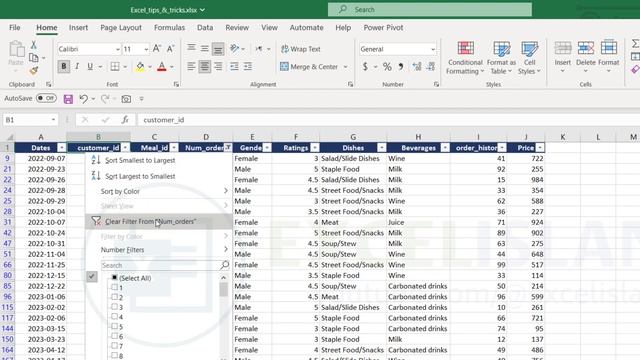Undo the last action
The height and width of the screenshot is (360, 640).
(x=84, y=99)
